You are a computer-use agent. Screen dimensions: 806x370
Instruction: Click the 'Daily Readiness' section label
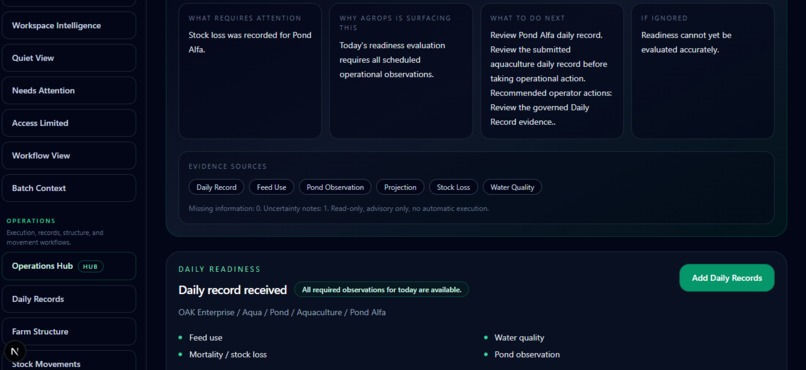click(219, 269)
